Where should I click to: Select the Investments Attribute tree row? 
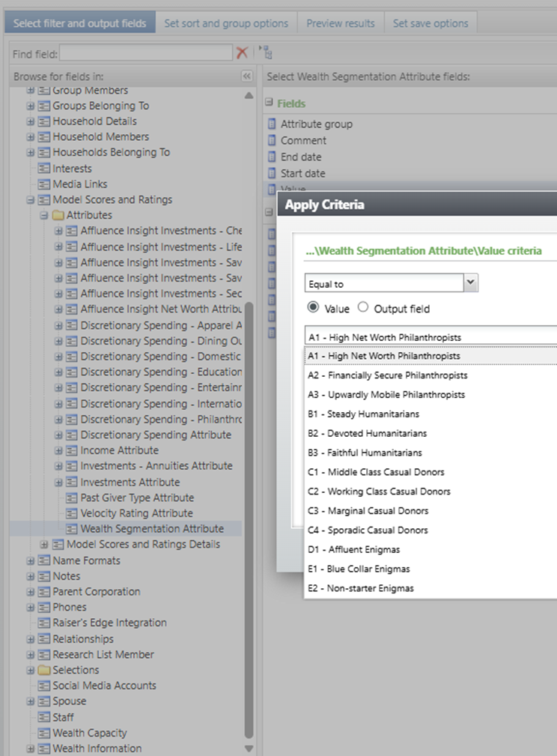130,482
